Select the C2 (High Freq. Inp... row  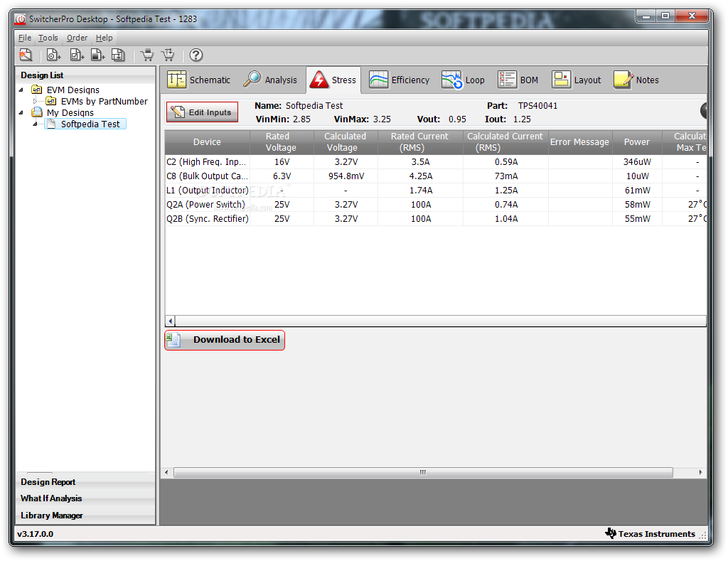[436, 161]
